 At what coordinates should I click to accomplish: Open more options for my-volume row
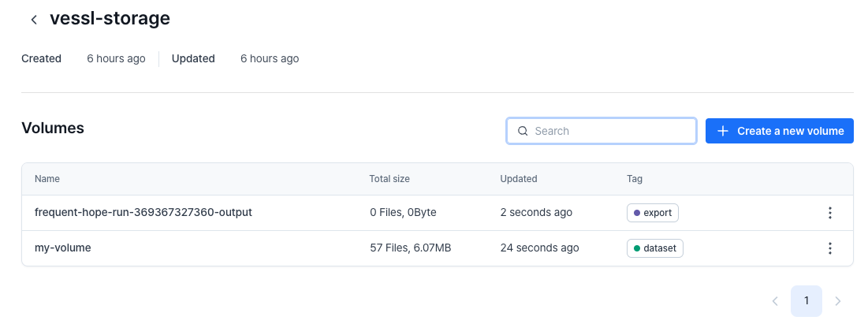(829, 248)
